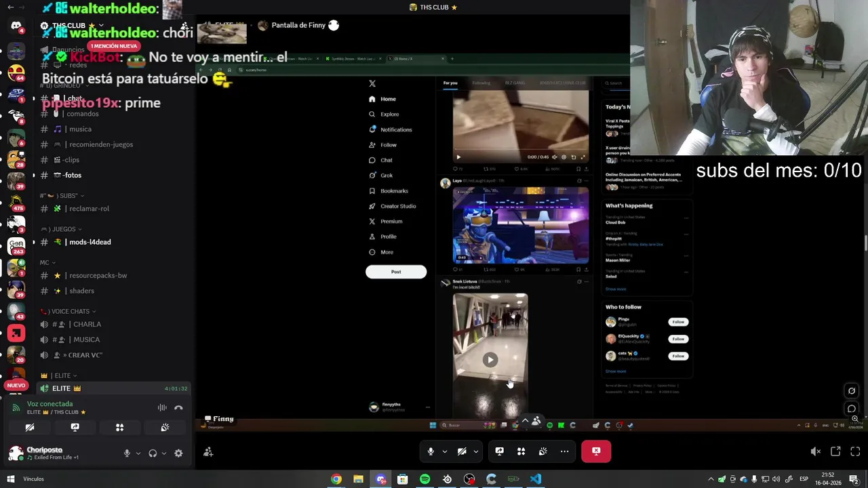The width and height of the screenshot is (868, 488).
Task: Click the ESP language indicator in tray
Action: [804, 479]
